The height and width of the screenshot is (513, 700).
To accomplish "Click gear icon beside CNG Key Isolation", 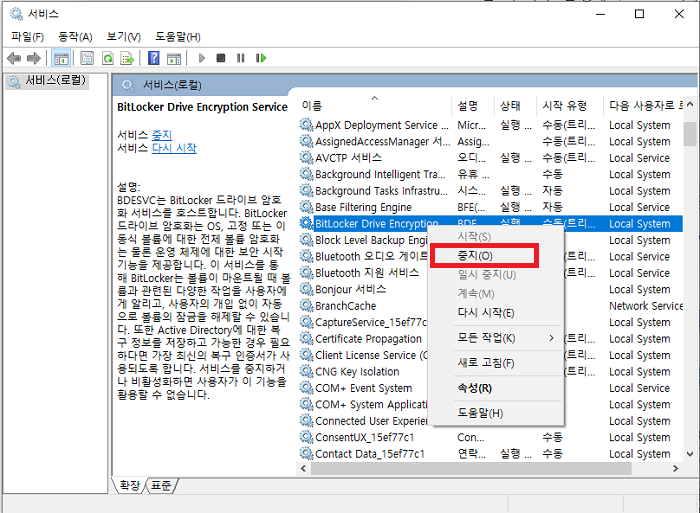I will (x=306, y=371).
